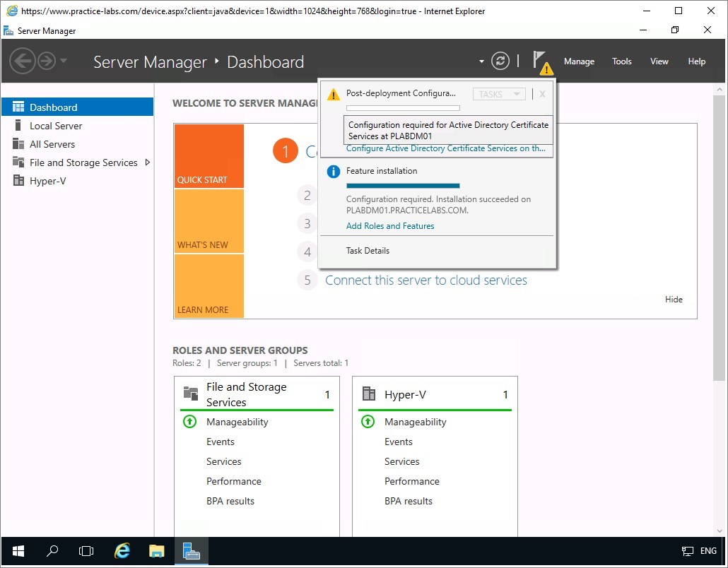
Task: Open Task Details
Action: (x=368, y=251)
